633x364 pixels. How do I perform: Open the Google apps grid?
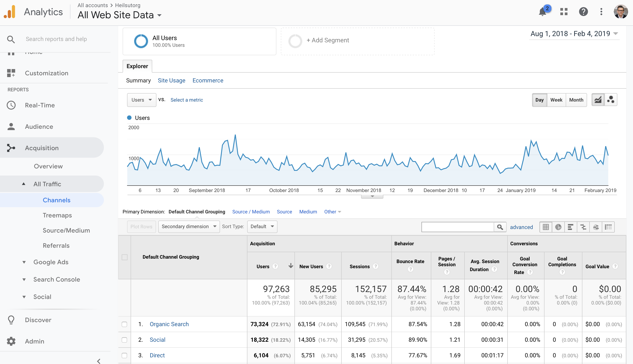tap(564, 12)
